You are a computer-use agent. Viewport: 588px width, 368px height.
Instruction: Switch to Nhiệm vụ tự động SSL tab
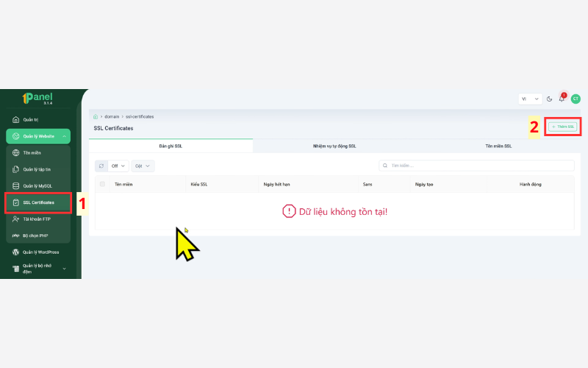334,146
